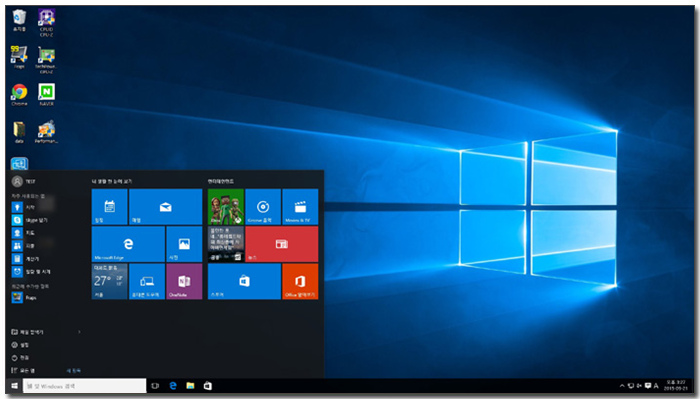Show hidden system tray icons chevron
The image size is (700, 399).
622,386
